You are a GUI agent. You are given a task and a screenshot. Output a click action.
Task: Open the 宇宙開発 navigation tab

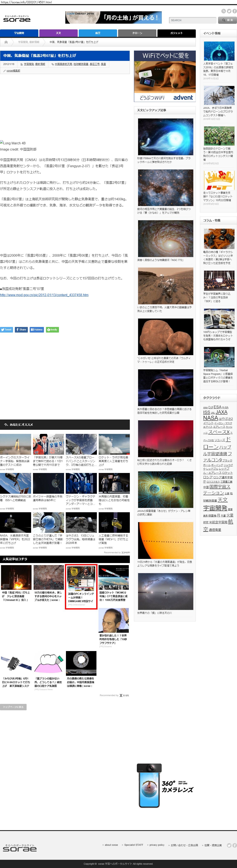(x=19, y=33)
